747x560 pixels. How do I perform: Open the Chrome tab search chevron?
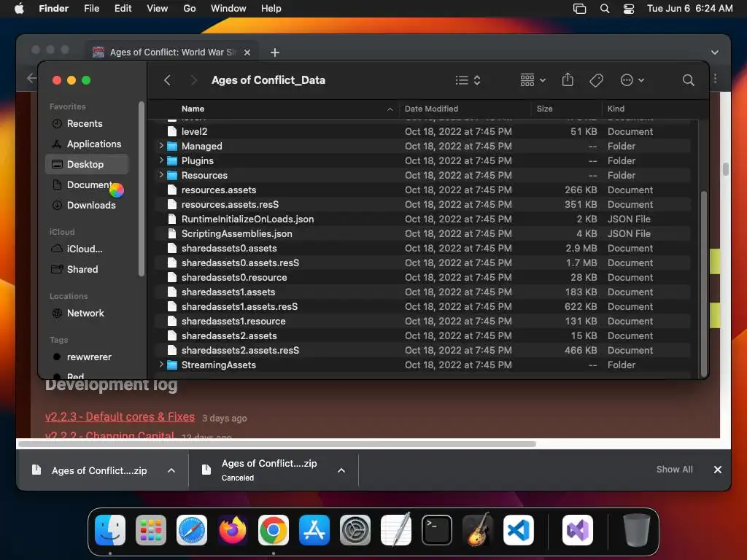[715, 52]
